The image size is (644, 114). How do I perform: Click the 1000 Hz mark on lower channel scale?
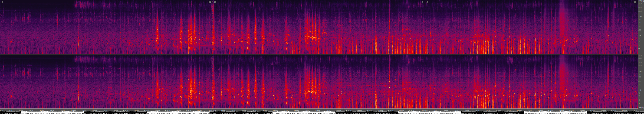640,71
